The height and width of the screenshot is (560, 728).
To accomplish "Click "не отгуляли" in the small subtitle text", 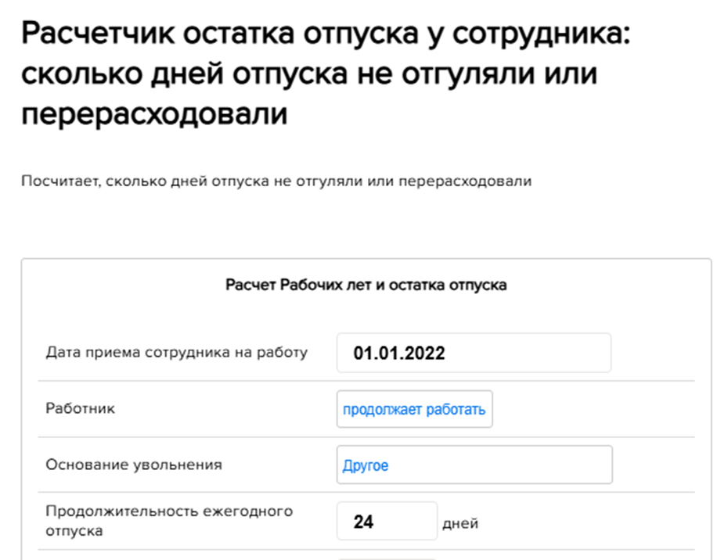I will pos(323,181).
